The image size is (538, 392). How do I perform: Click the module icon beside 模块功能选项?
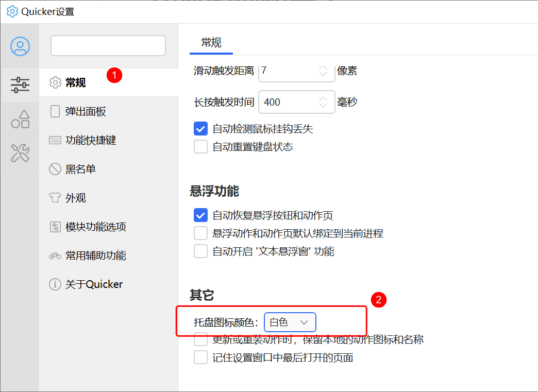55,227
